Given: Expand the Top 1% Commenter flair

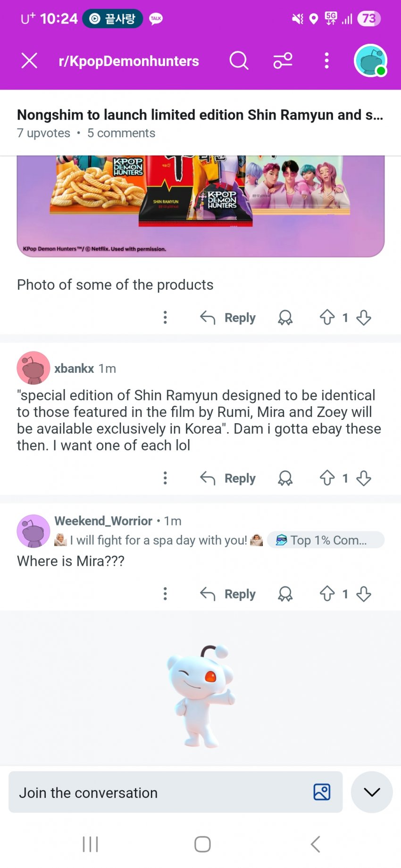Looking at the screenshot, I should 326,540.
